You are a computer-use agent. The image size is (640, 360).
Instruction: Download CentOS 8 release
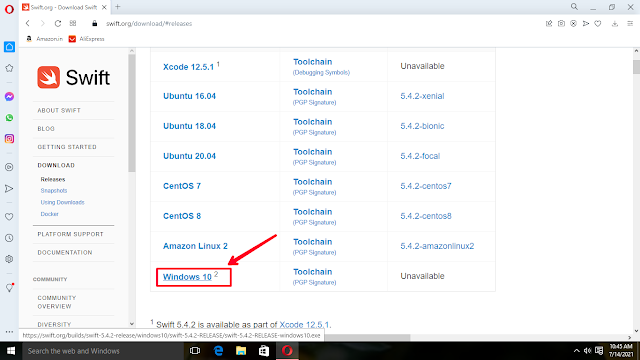tap(182, 216)
